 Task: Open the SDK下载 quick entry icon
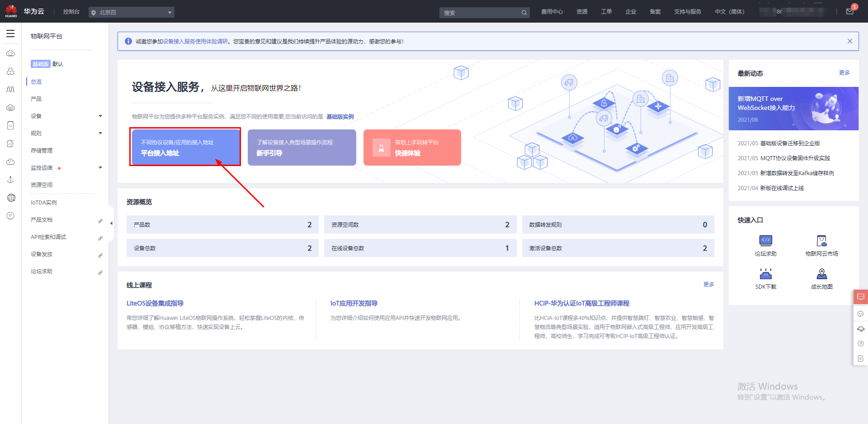click(765, 274)
